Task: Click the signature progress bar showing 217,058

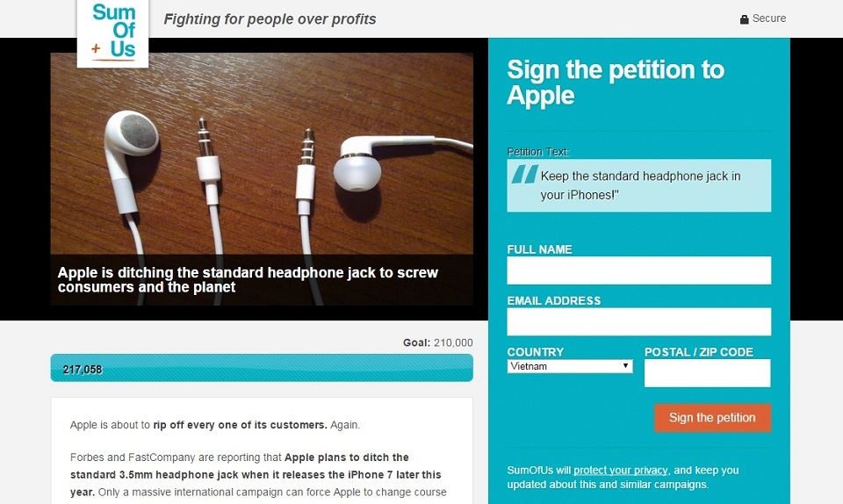Action: click(262, 368)
